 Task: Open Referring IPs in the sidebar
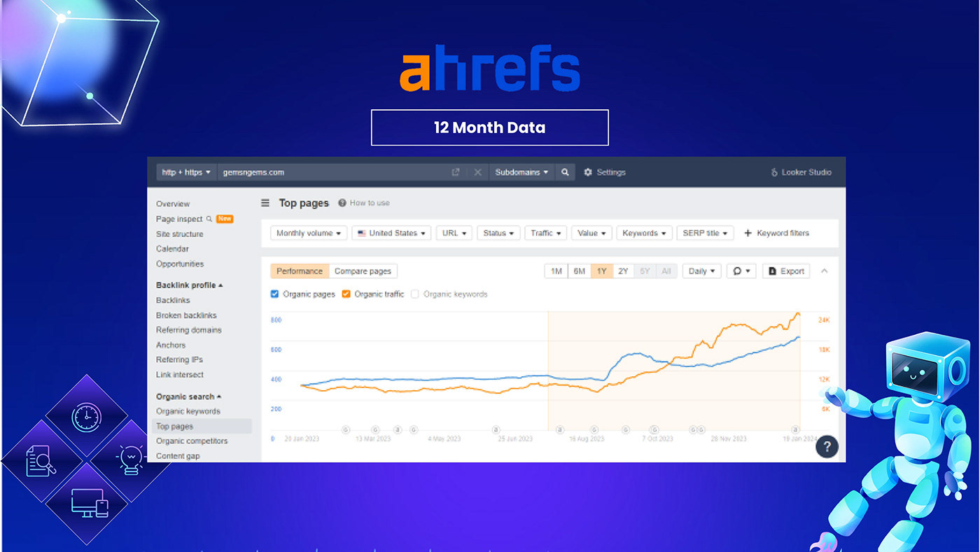click(x=179, y=359)
